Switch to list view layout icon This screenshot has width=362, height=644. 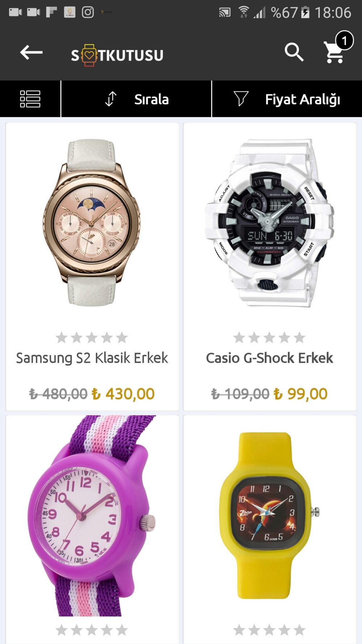pyautogui.click(x=30, y=99)
